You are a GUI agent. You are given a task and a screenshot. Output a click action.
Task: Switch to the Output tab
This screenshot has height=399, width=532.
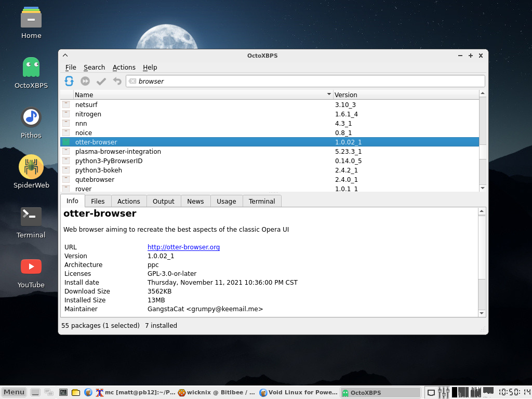coord(164,201)
